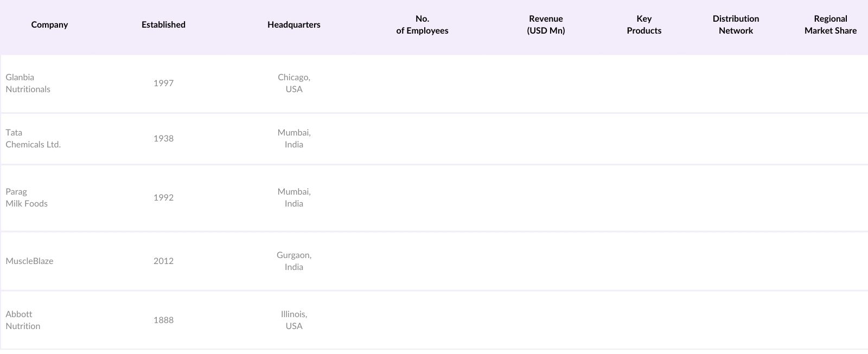This screenshot has width=868, height=354.
Task: Select the MuscleBlaze company name
Action: click(29, 261)
